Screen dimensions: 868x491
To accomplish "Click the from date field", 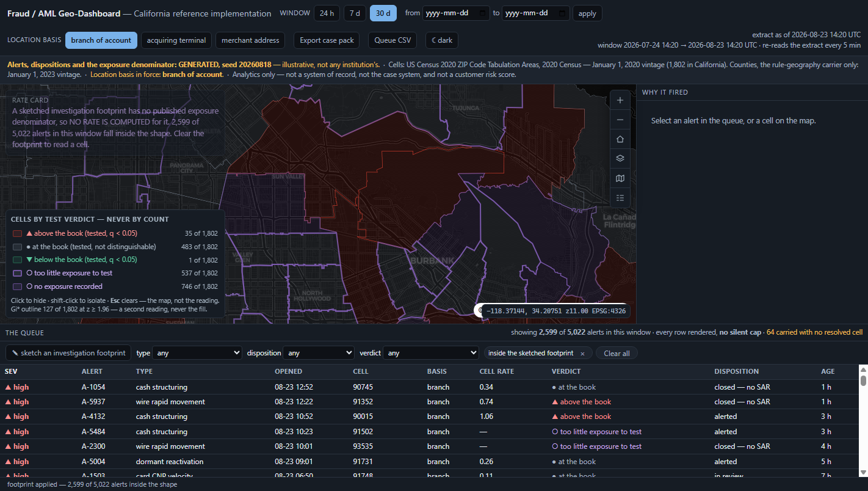I will [x=456, y=13].
